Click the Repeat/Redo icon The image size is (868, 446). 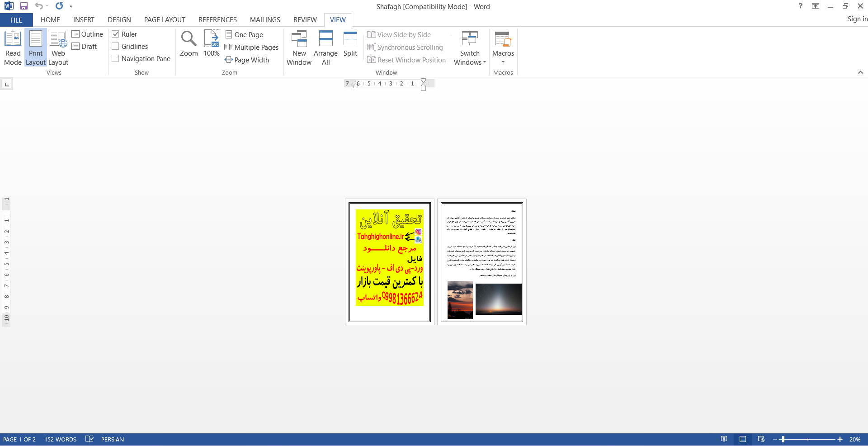tap(59, 6)
